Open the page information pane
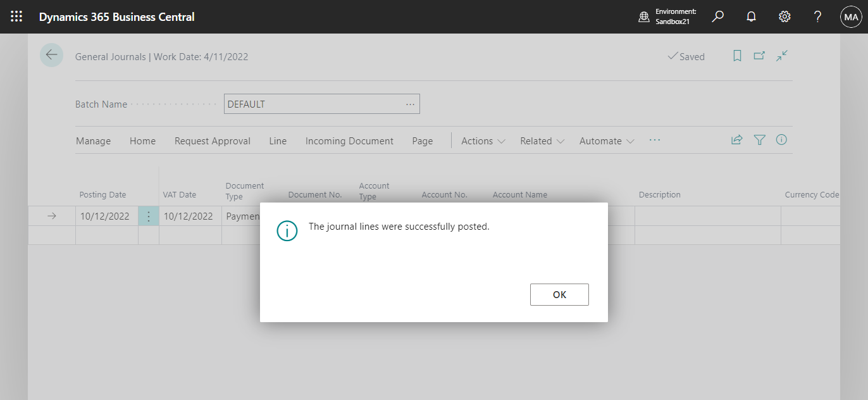This screenshot has width=868, height=400. click(x=781, y=140)
